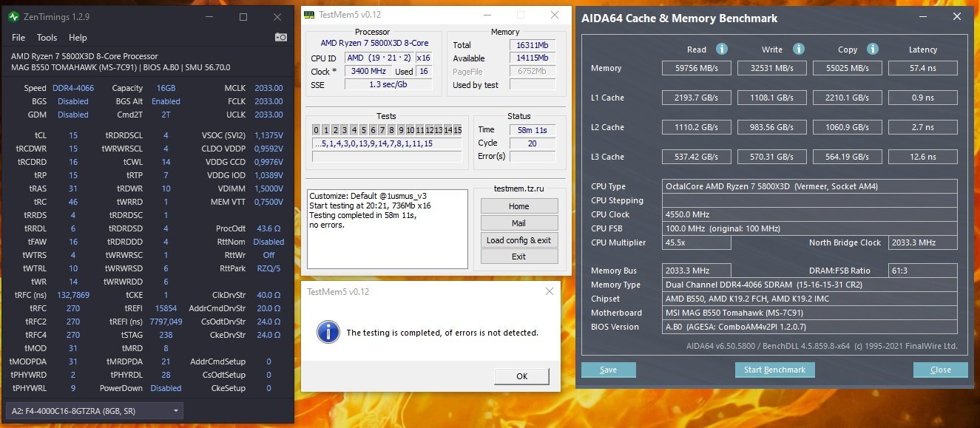Image resolution: width=980 pixels, height=428 pixels.
Task: Click the Motherboard MSI MAG B550 Tomahawk field
Action: click(810, 313)
